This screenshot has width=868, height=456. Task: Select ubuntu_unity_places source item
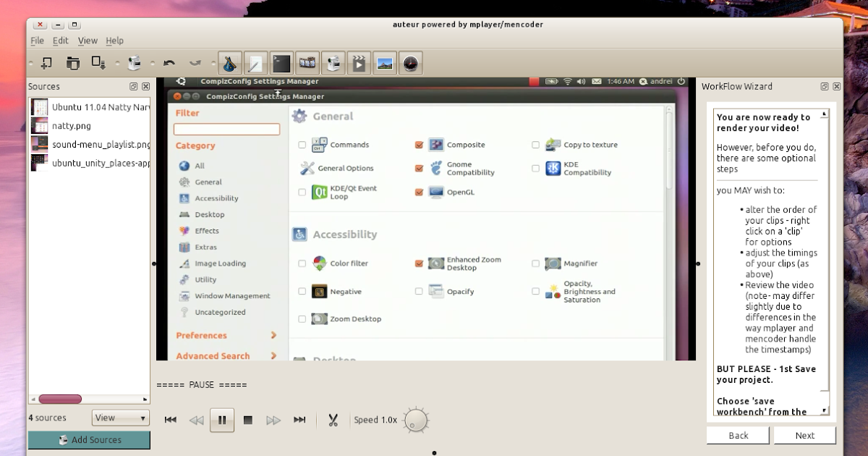coord(90,163)
